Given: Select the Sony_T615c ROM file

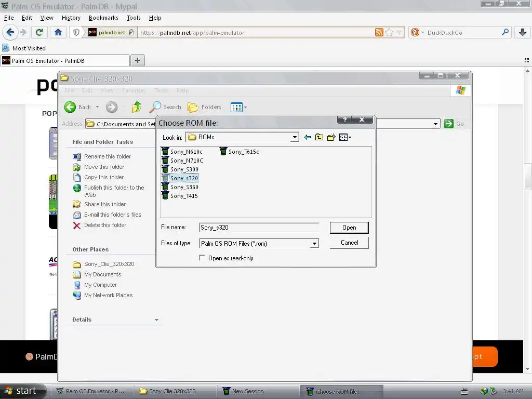Looking at the screenshot, I should 239,152.
